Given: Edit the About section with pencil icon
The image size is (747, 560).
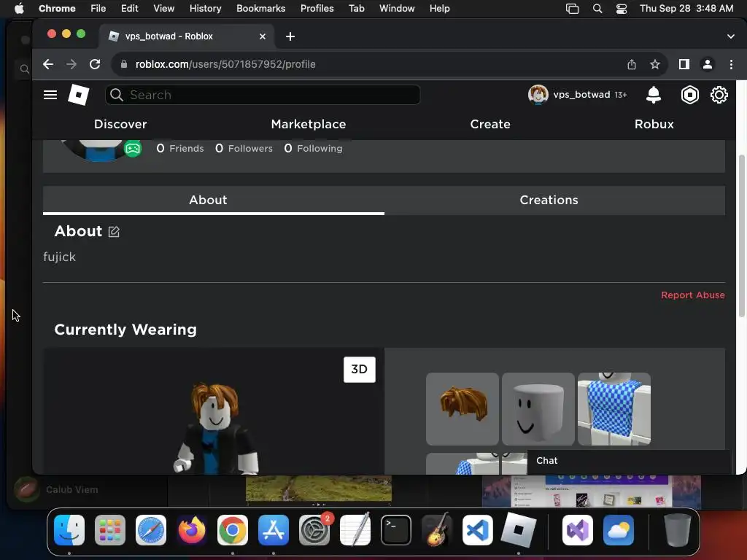Looking at the screenshot, I should click(x=114, y=231).
